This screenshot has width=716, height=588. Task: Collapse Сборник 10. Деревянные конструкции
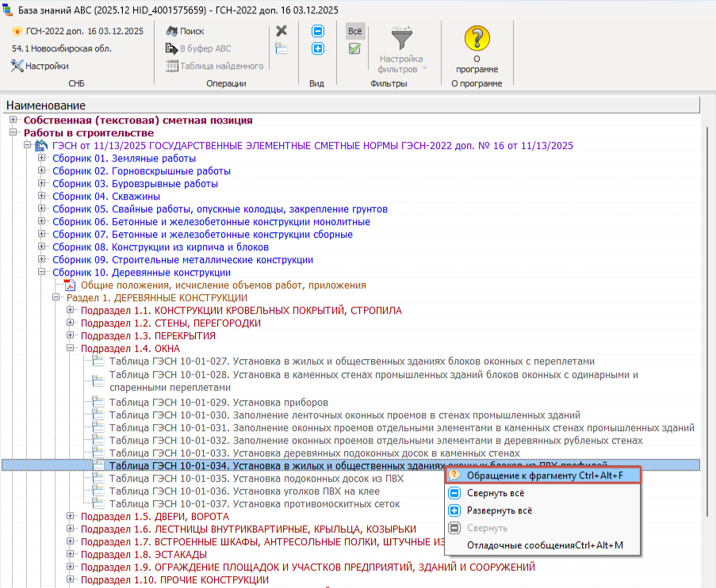click(x=41, y=272)
